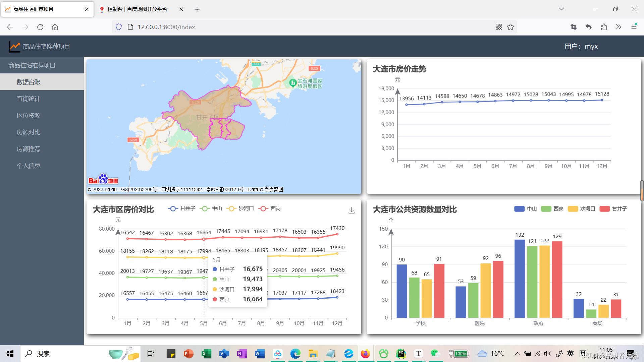The height and width of the screenshot is (362, 644).
Task: Click the battery 100% tray indicator
Action: pyautogui.click(x=459, y=354)
